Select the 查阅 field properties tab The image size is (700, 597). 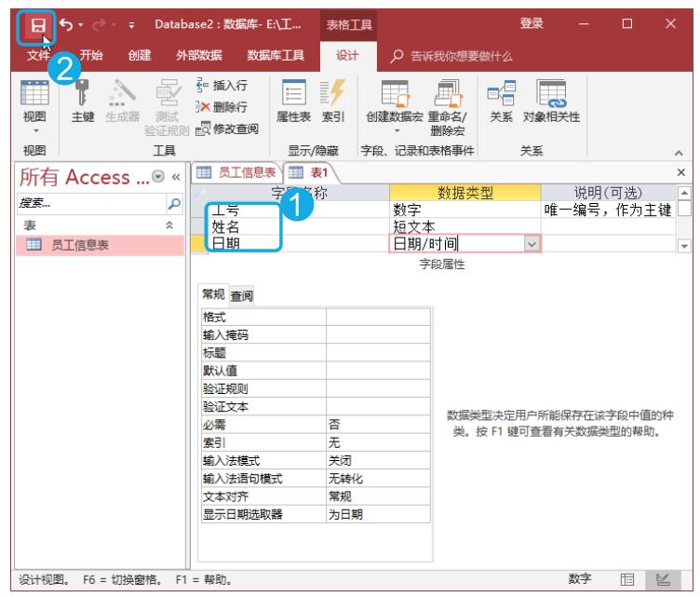pos(241,295)
